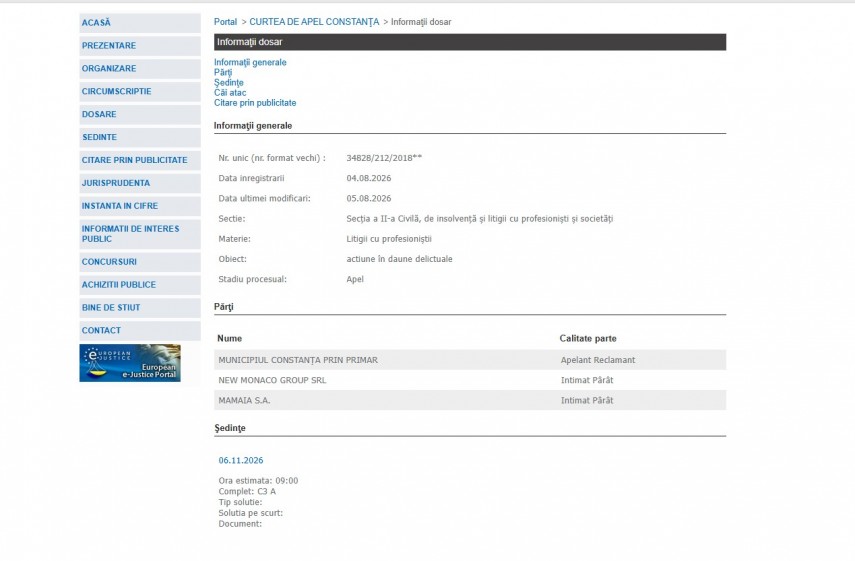This screenshot has height=561, width=855.
Task: Jump to Ședințe anchor link
Action: click(x=228, y=83)
